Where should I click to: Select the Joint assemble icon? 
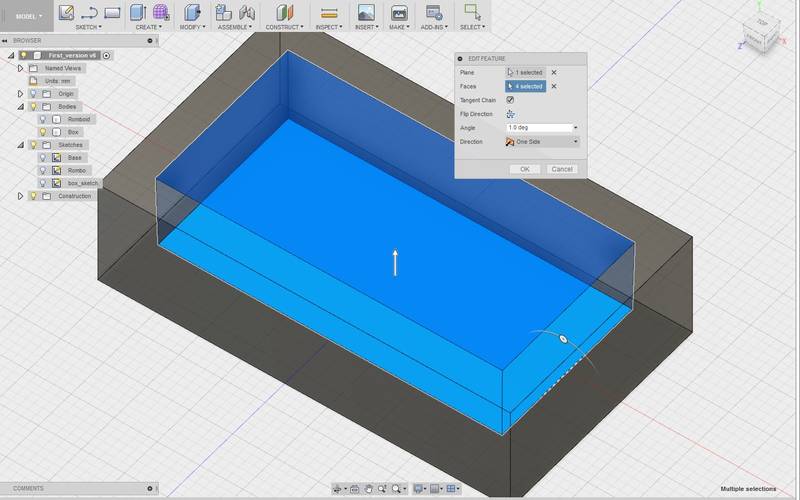pyautogui.click(x=247, y=12)
